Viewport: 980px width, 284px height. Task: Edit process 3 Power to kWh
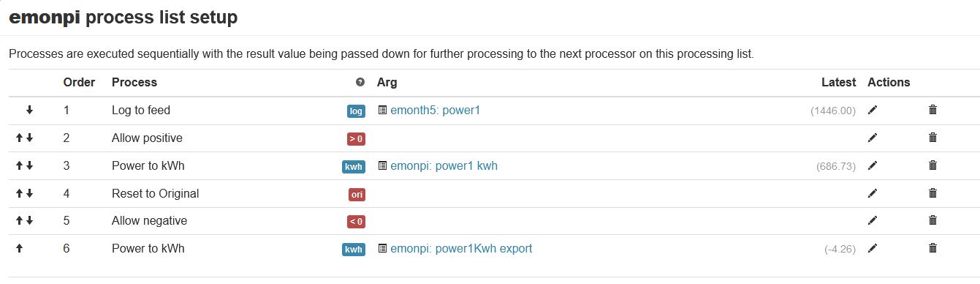coord(872,165)
